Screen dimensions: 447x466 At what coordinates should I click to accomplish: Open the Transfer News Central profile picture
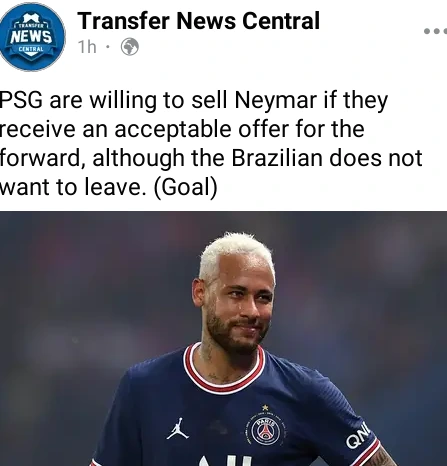32,37
